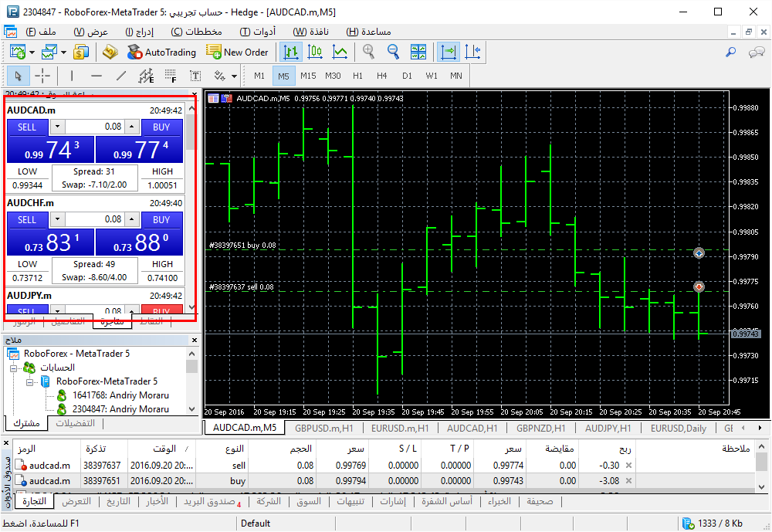The height and width of the screenshot is (532, 772).
Task: Select the trendline drawing tool
Action: 121,76
